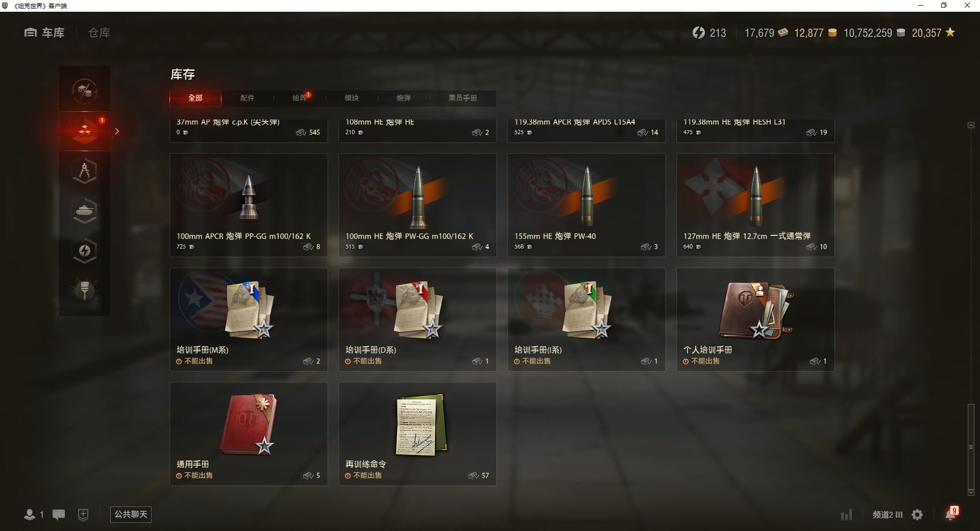Switch to the 配件 equipment tab
980x531 pixels.
click(247, 98)
